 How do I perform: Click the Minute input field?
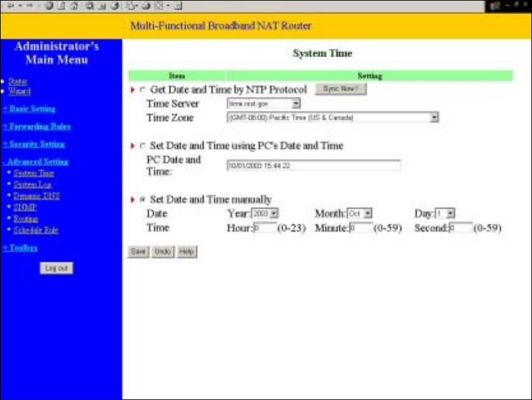tap(361, 228)
